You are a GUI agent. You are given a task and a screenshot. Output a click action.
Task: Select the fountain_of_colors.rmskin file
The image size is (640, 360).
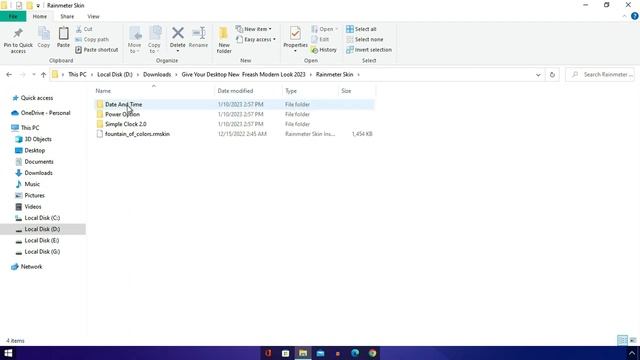click(x=234, y=134)
